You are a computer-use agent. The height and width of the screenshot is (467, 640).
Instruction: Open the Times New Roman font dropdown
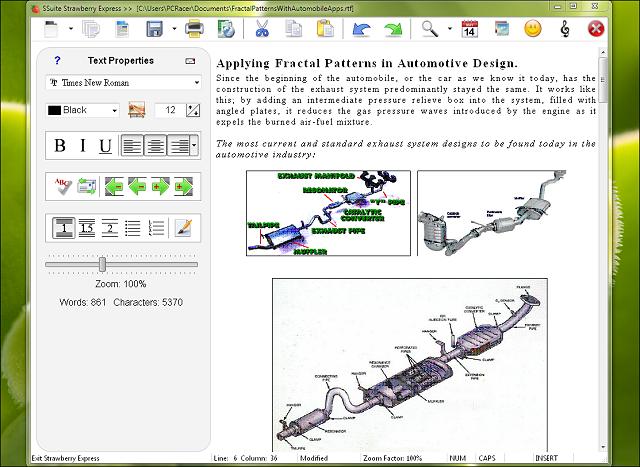pos(123,82)
